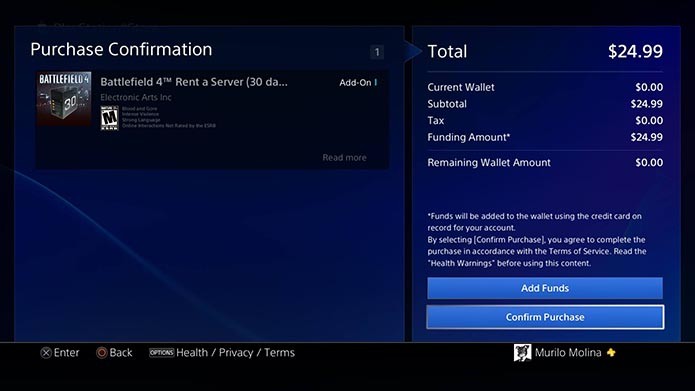Click the circle button Back icon

tap(102, 353)
